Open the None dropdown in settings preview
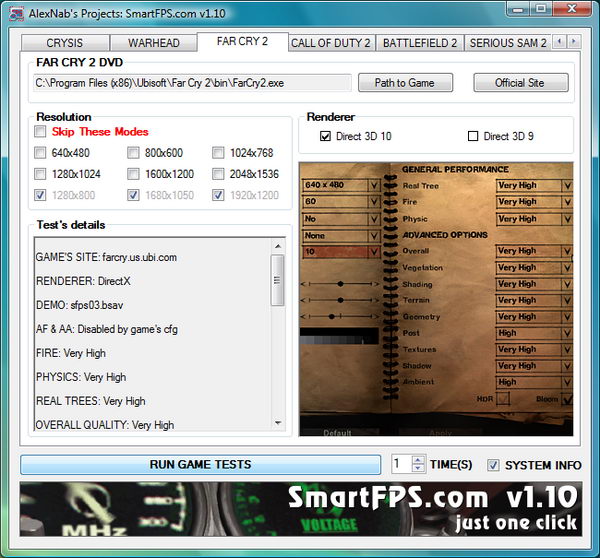 (x=341, y=236)
